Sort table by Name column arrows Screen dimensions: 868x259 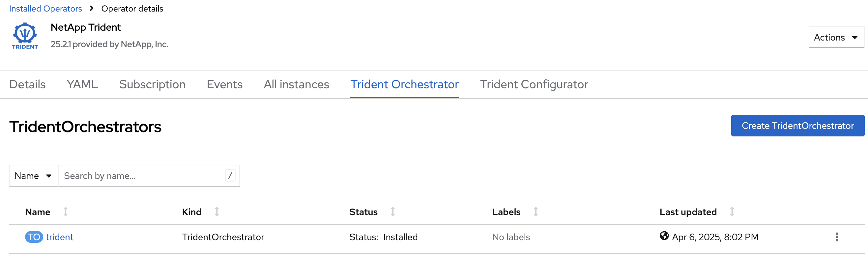(x=66, y=212)
